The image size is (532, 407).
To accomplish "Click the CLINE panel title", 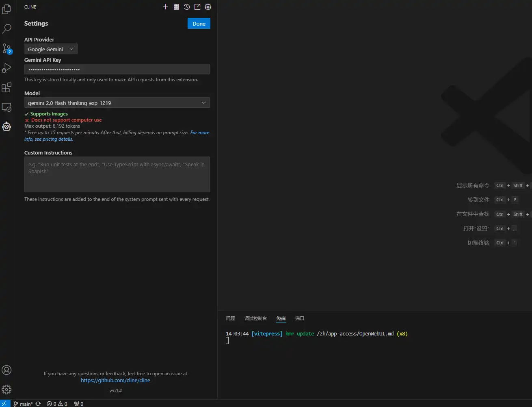I will 30,7.
